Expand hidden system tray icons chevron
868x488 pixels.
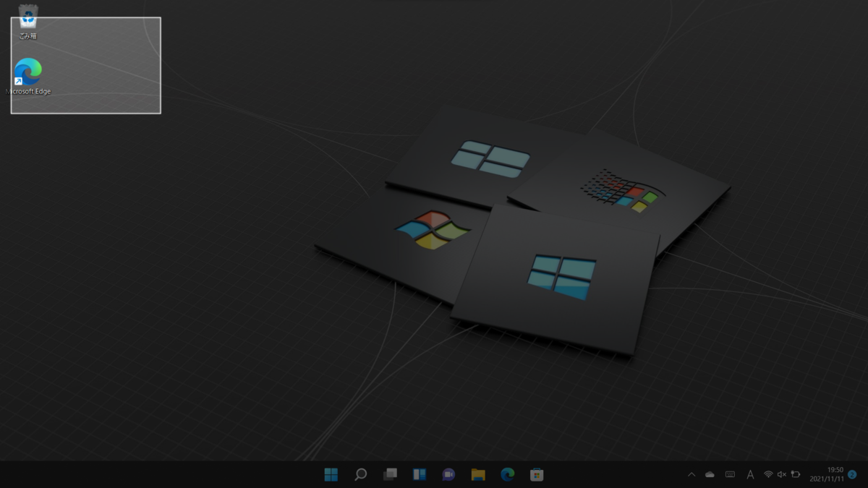click(x=692, y=474)
